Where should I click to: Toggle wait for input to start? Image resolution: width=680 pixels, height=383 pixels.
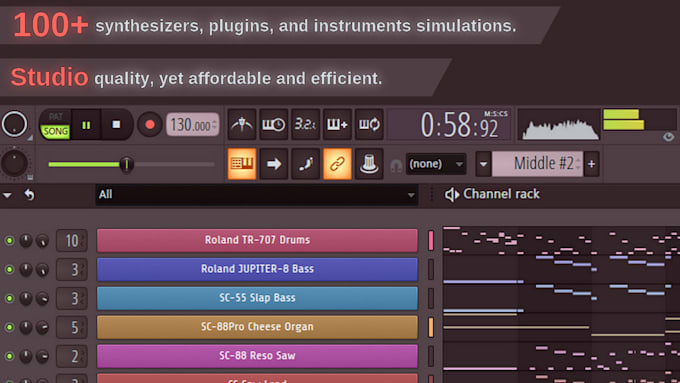tap(274, 124)
